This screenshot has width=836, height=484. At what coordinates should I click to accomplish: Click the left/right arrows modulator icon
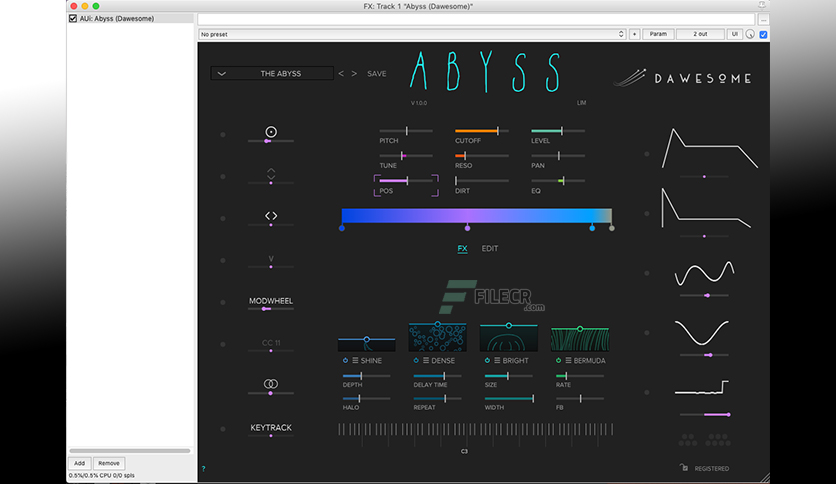point(271,216)
